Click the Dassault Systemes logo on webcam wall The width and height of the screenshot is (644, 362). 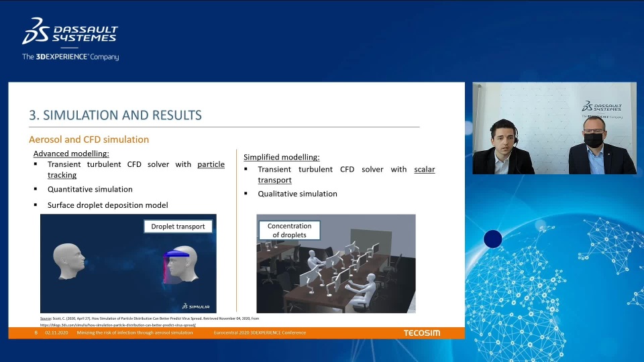(x=602, y=107)
